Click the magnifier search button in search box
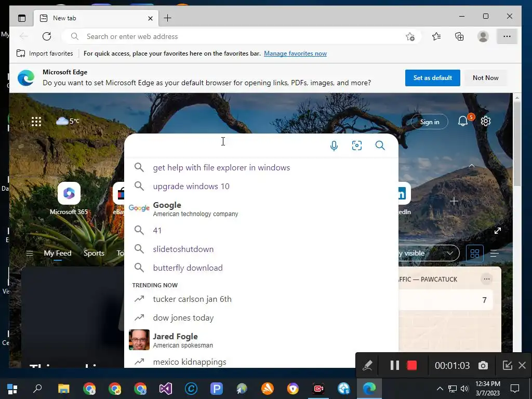532x399 pixels. [x=380, y=145]
